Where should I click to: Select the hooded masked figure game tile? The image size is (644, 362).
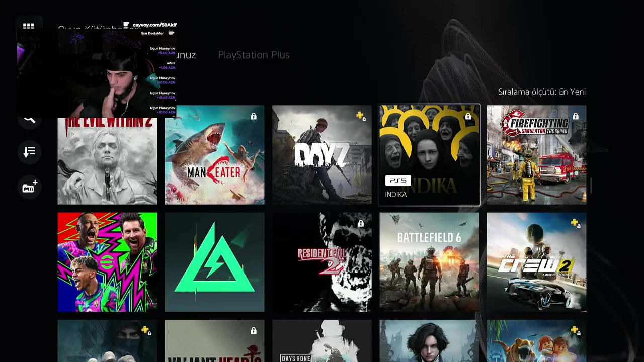point(107,341)
